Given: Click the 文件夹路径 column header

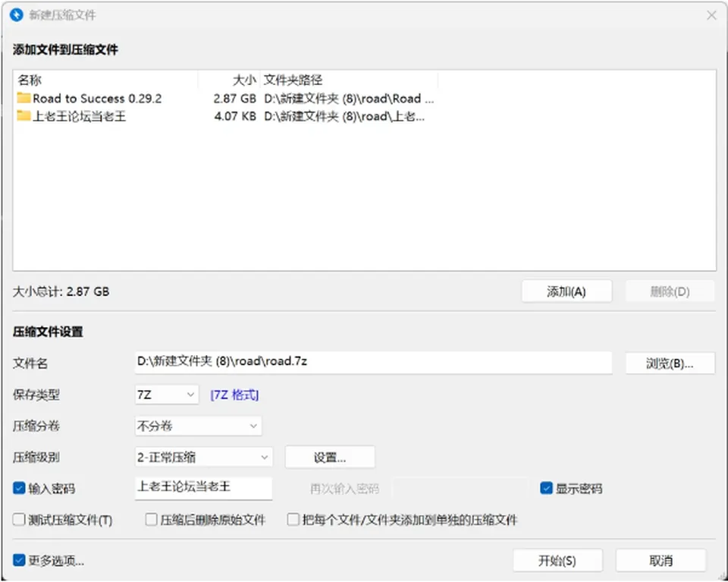Looking at the screenshot, I should coord(349,80).
